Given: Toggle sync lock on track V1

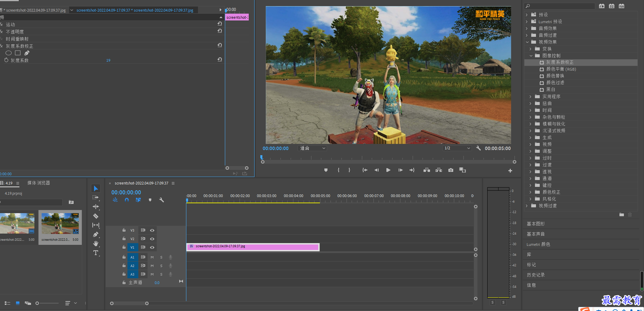Looking at the screenshot, I should click(143, 247).
